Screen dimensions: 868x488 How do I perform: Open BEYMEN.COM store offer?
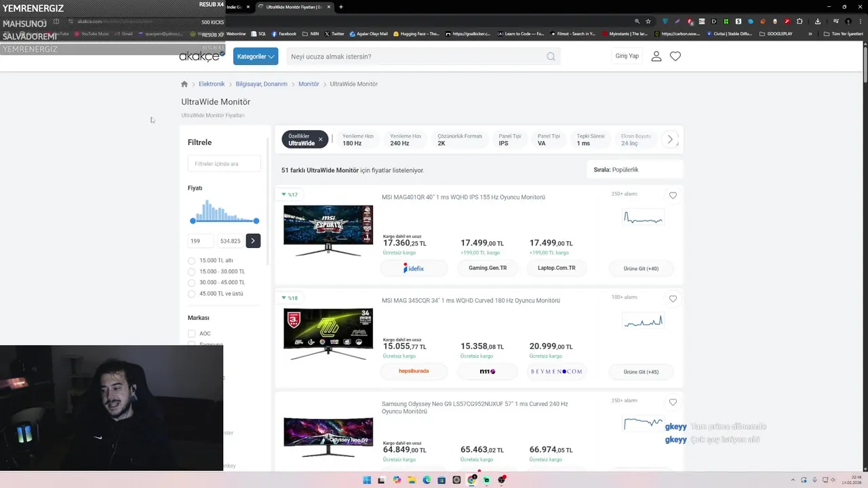tap(556, 371)
